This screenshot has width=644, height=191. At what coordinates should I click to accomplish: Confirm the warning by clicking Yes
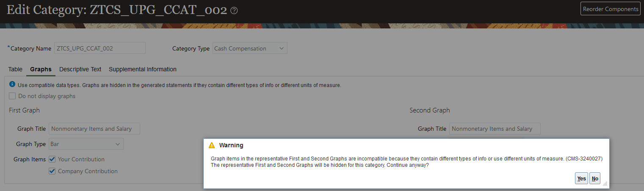582,179
